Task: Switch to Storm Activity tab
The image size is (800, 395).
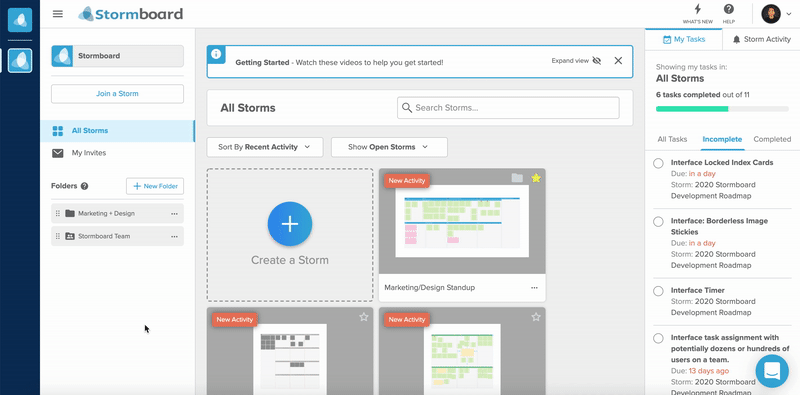Action: pyautogui.click(x=761, y=39)
